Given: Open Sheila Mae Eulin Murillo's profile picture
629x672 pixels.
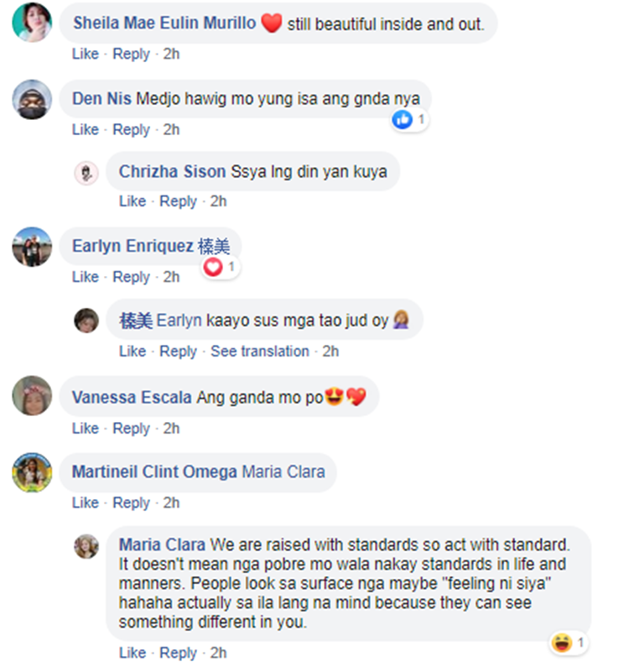Looking at the screenshot, I should (x=32, y=23).
